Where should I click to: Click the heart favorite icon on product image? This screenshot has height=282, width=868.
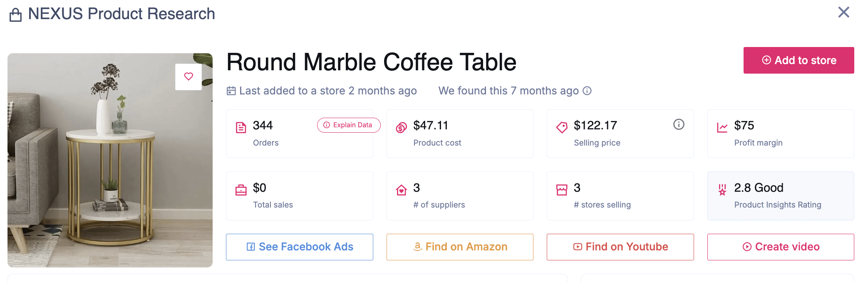(x=188, y=77)
